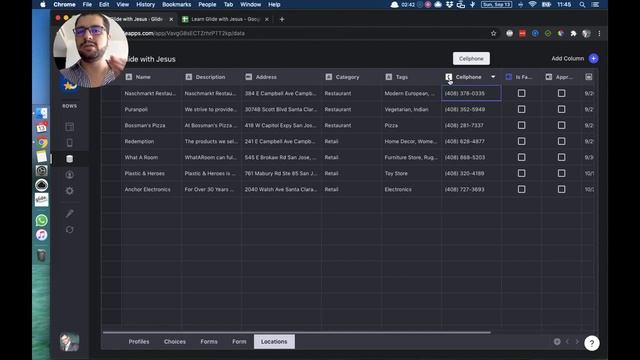Toggle Is Favorite checkbox for What A Room

click(521, 157)
